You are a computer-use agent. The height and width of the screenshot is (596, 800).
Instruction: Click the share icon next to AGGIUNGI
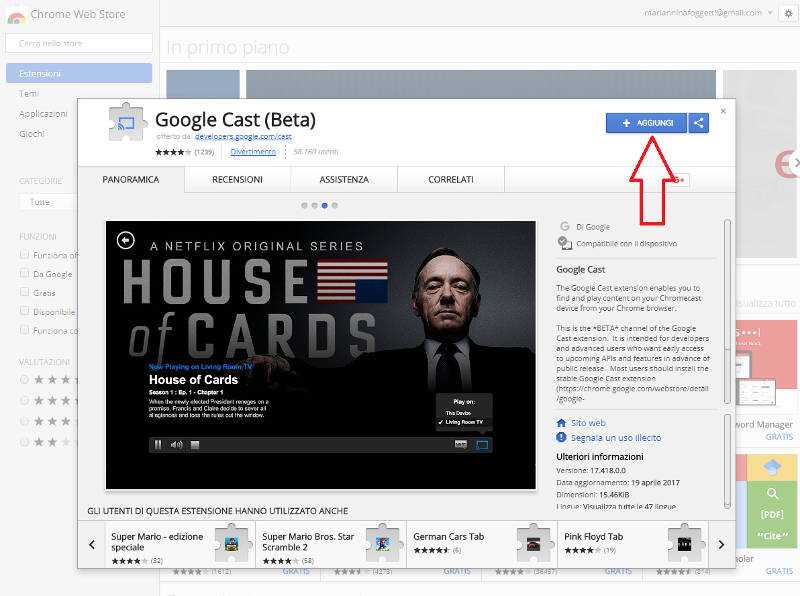click(x=698, y=123)
